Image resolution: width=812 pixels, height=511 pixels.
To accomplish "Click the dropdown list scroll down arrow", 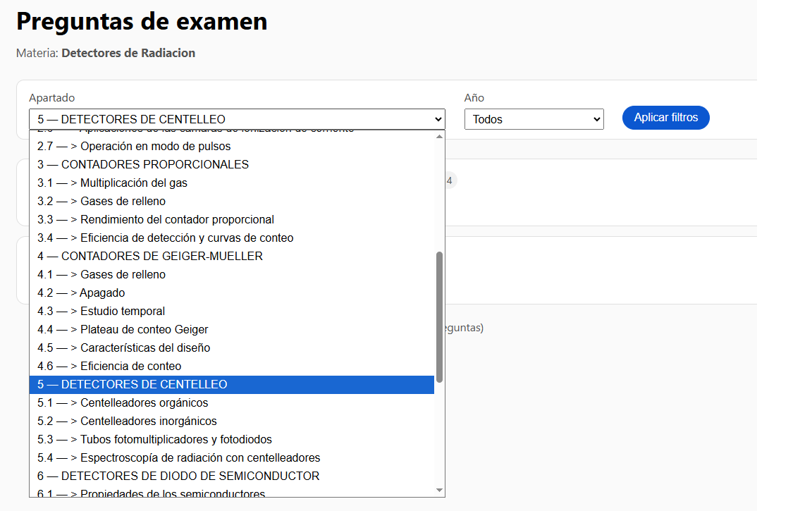I will coord(439,490).
